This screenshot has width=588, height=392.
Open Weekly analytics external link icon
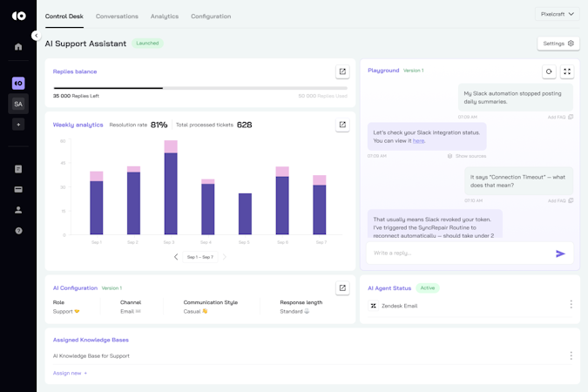coord(342,125)
